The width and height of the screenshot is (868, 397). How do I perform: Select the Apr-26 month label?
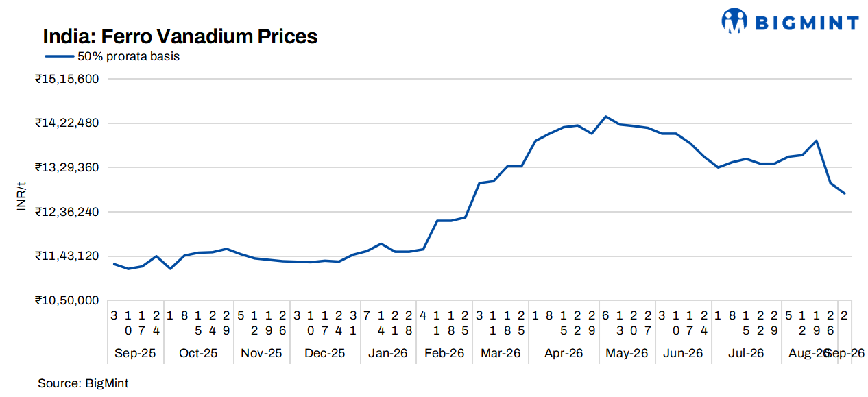563,354
